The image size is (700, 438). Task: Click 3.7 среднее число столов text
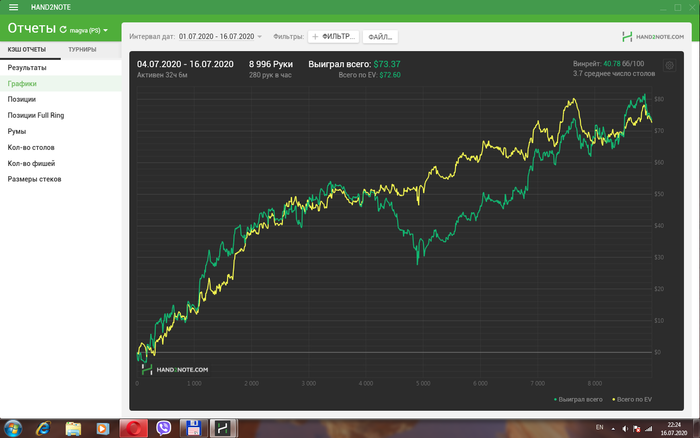(614, 74)
